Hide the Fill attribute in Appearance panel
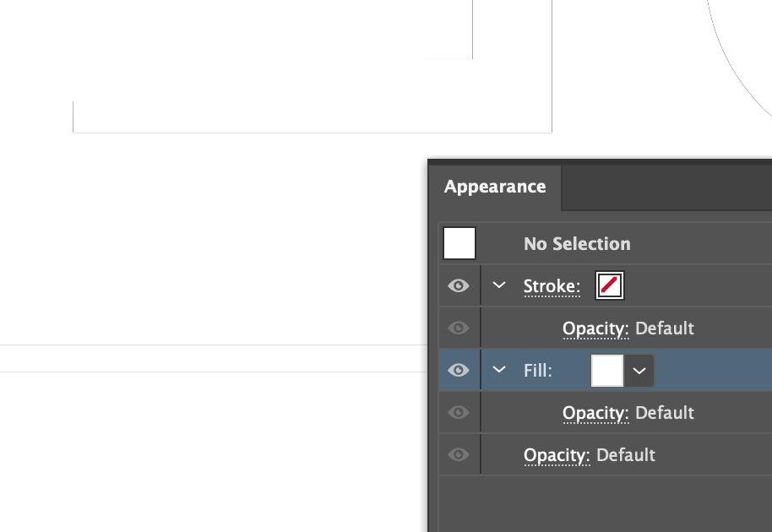772x532 pixels. [459, 370]
